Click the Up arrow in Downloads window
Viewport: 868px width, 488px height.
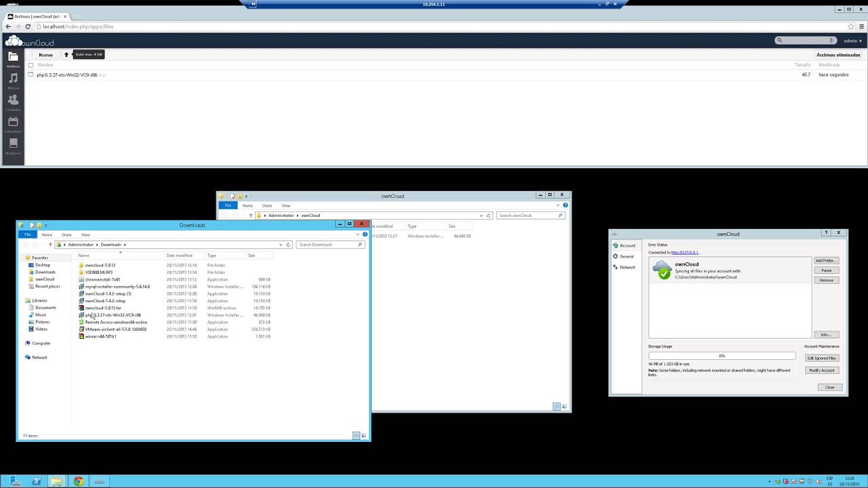point(50,245)
